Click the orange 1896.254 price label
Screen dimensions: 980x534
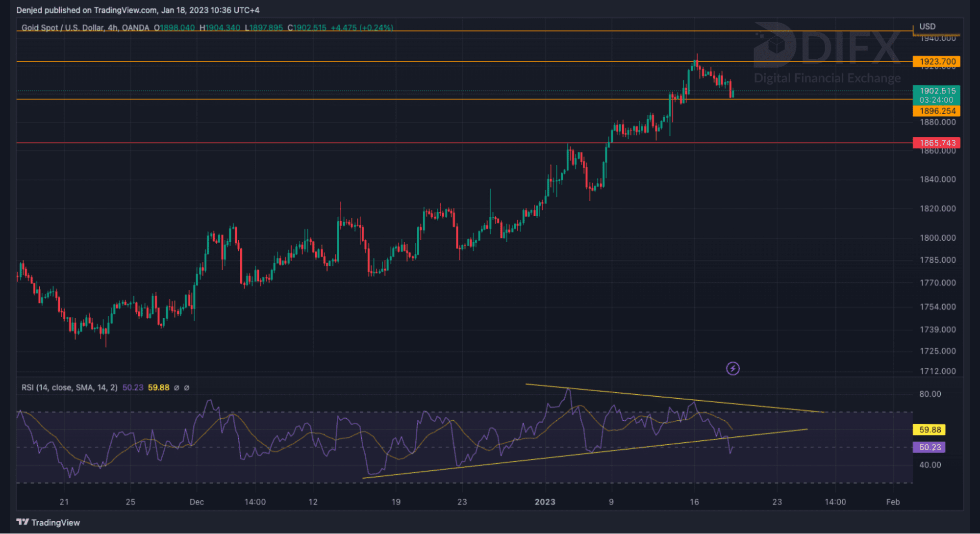point(936,111)
